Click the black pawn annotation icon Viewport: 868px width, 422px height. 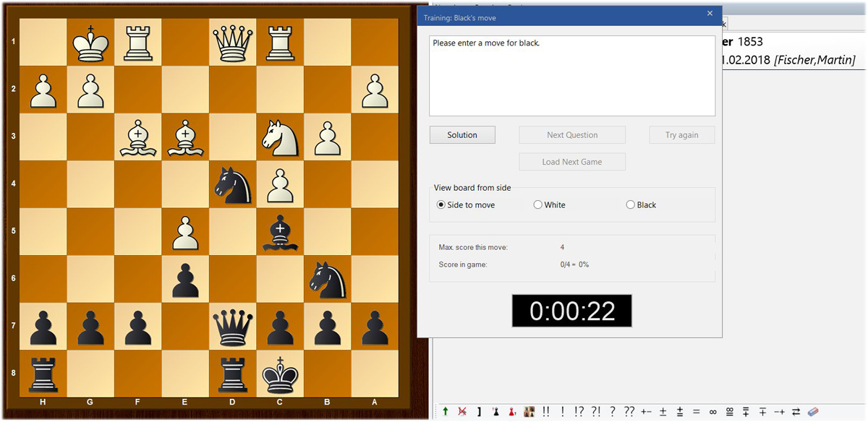tap(495, 411)
